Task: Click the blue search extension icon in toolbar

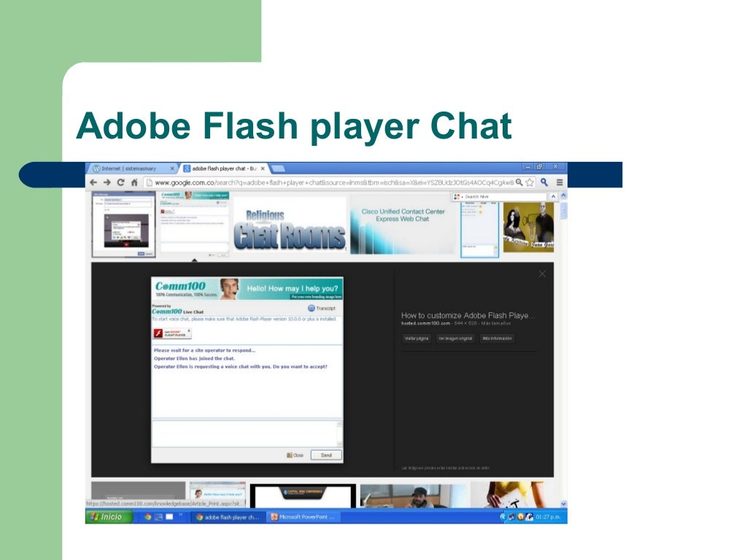Action: click(544, 182)
